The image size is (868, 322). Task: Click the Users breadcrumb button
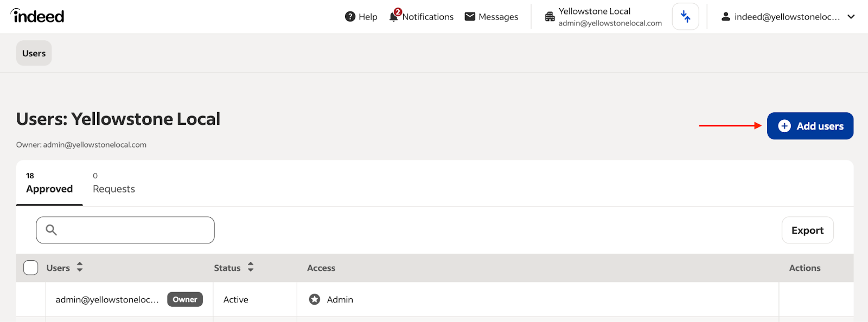[34, 53]
